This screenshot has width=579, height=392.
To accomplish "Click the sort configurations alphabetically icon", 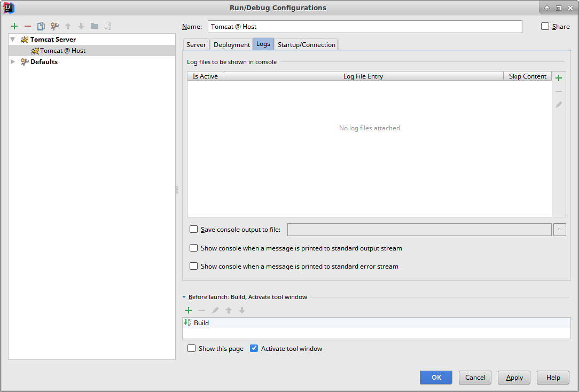I will 108,26.
